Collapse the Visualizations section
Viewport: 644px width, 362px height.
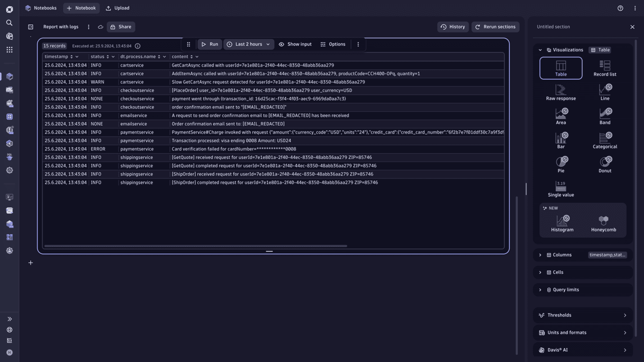[540, 50]
